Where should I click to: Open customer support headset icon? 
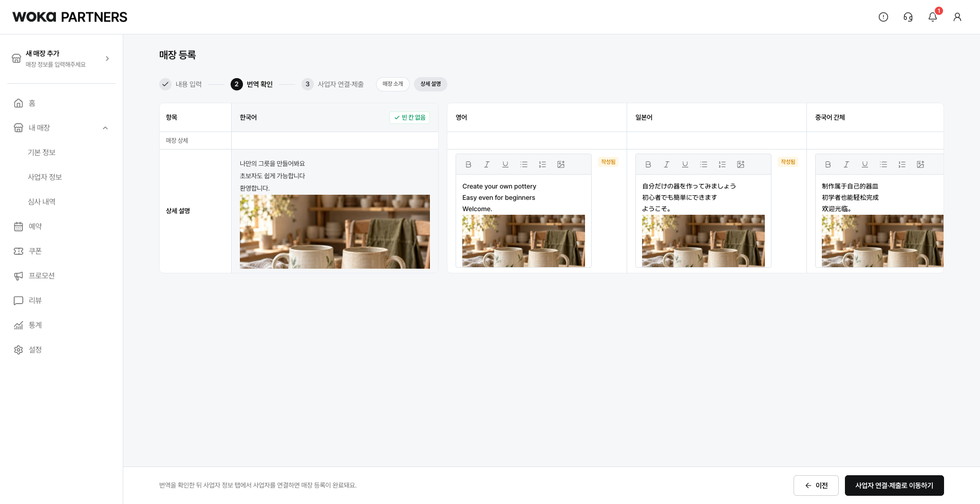point(908,17)
